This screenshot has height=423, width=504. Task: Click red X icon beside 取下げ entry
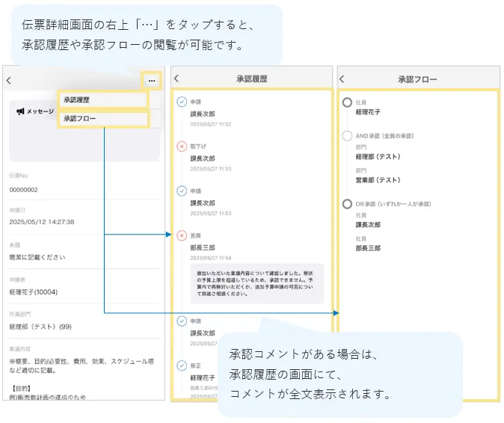pos(182,146)
